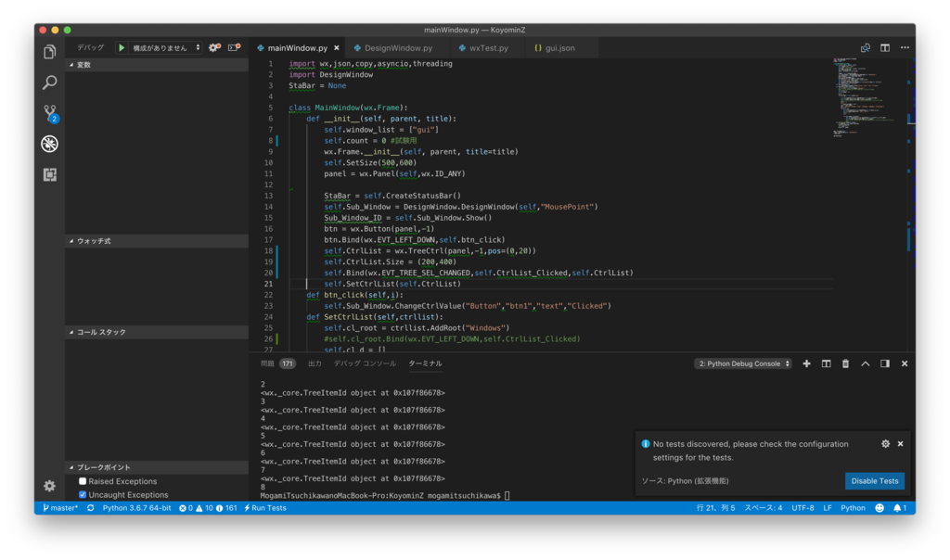Screen dimensions: 950x560
Task: Change the UTF-8 encoding setting
Action: 802,508
